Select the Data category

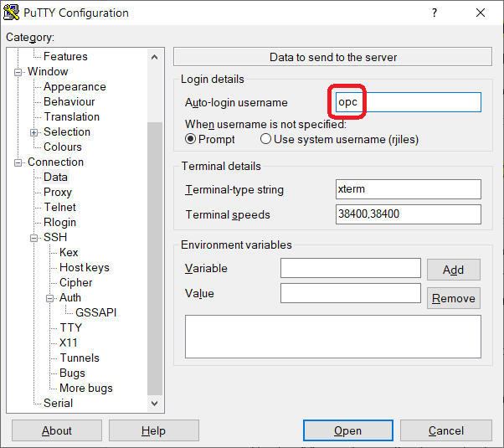[55, 178]
